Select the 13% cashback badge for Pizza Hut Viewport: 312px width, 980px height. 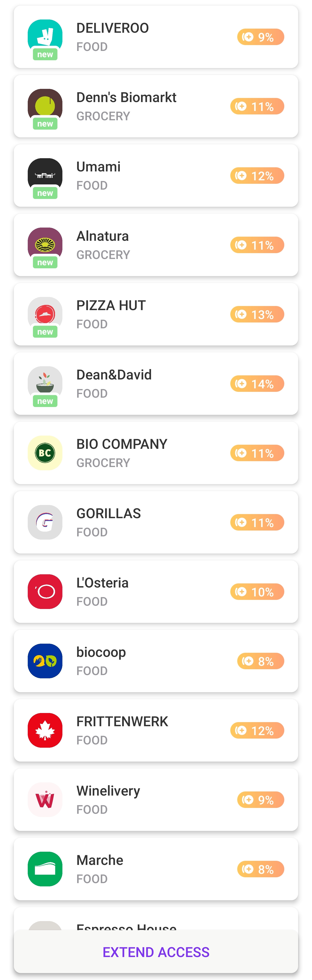(x=257, y=314)
